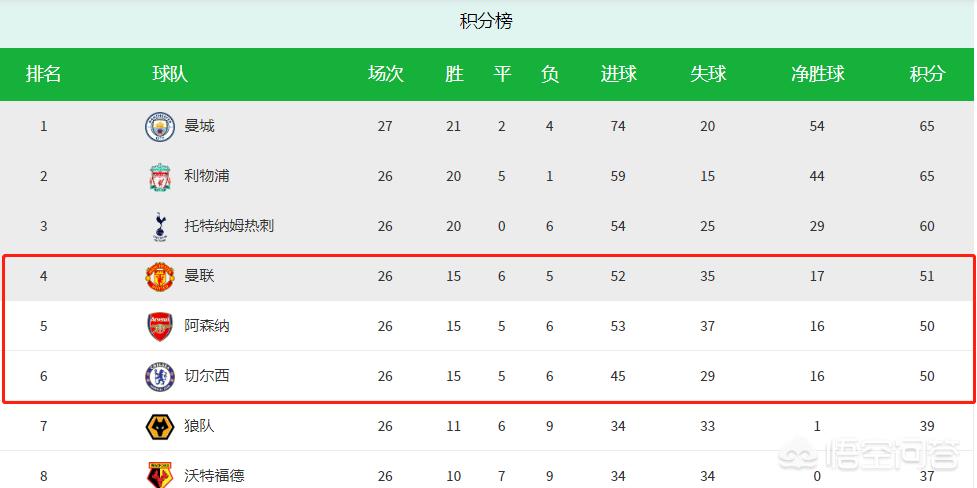Click the Liverpool club crest
Screen dimensions: 977x488
point(160,176)
